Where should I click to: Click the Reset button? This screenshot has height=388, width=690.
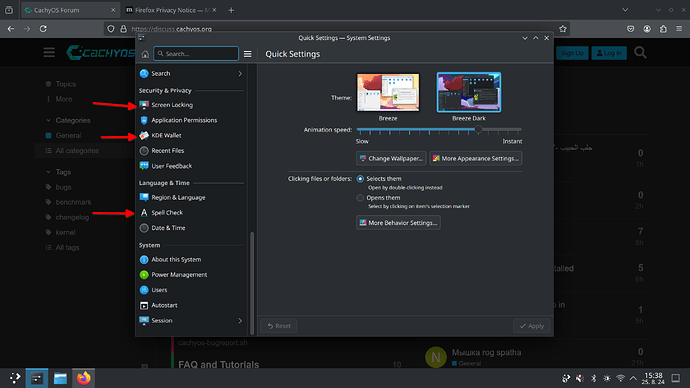[x=279, y=326]
